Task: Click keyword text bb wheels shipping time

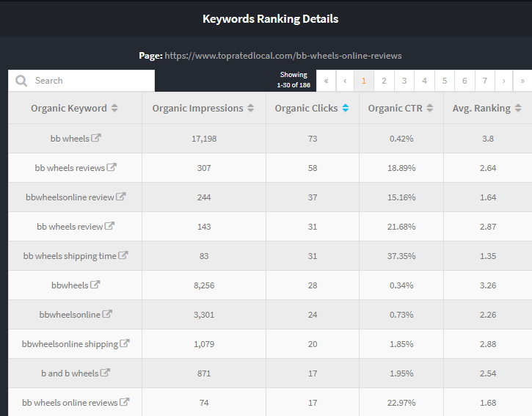Action: click(x=70, y=256)
